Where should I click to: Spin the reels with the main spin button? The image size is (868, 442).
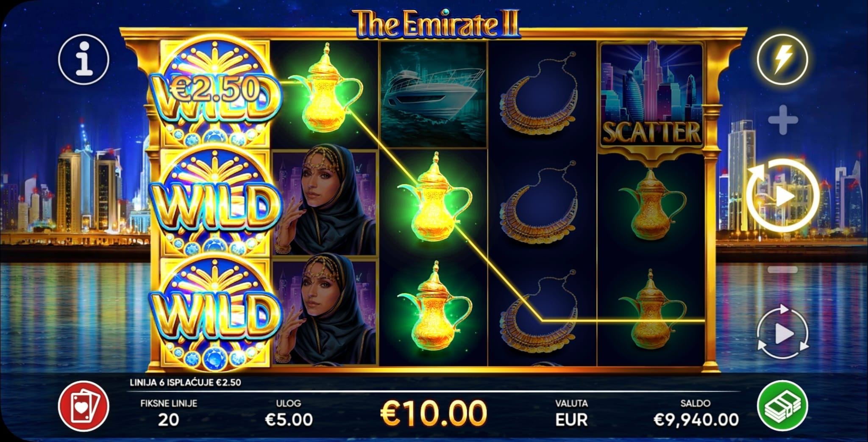coord(783,197)
